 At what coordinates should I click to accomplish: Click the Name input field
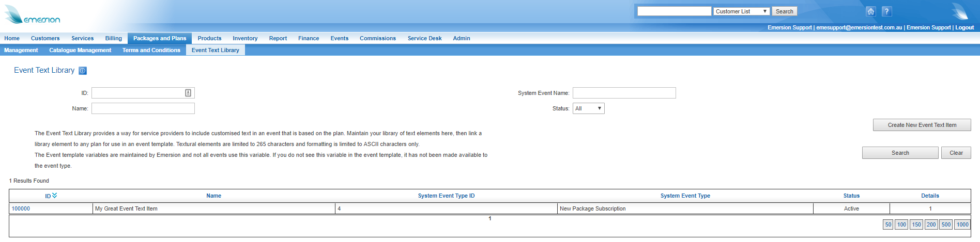click(x=143, y=108)
